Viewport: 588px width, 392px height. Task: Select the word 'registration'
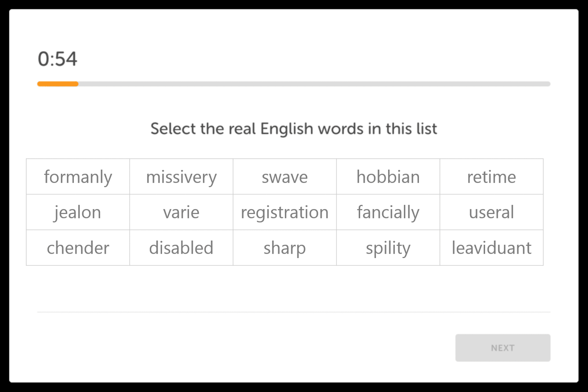(x=284, y=212)
